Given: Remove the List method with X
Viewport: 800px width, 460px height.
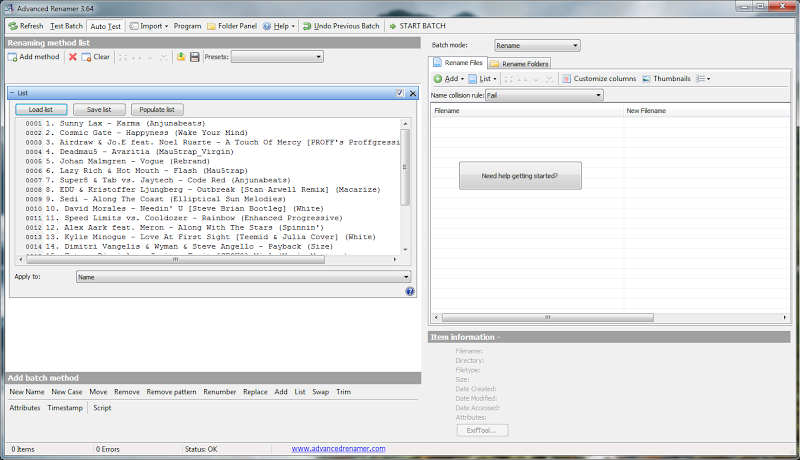Looking at the screenshot, I should [x=413, y=93].
